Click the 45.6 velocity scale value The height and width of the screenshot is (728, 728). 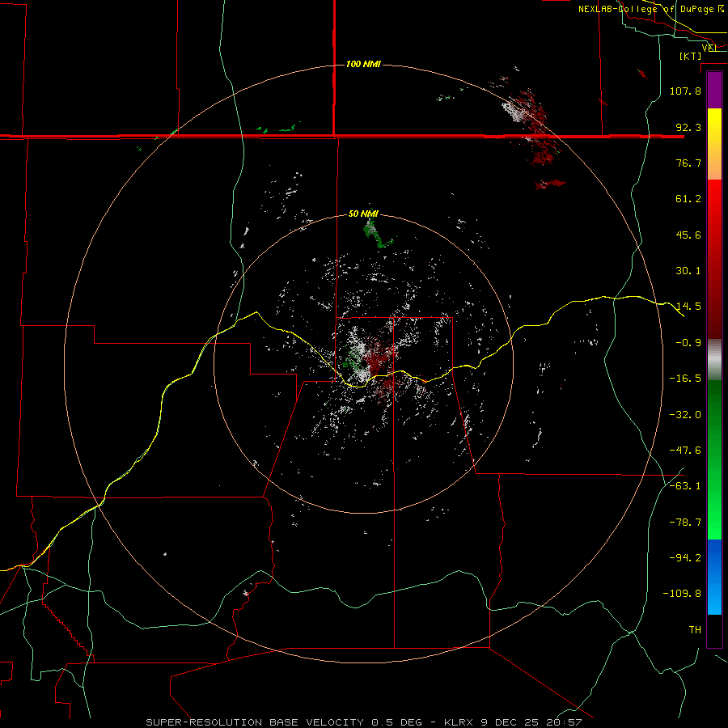point(688,235)
